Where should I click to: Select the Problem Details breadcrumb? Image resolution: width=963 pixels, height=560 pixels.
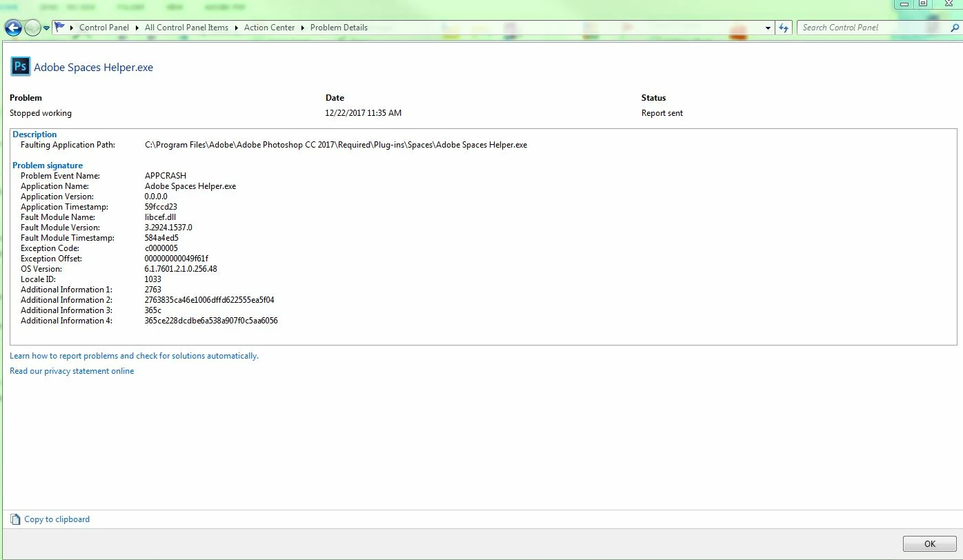point(339,28)
